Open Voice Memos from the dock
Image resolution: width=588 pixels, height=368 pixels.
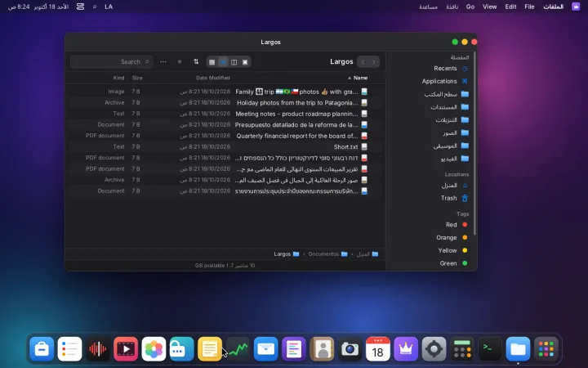click(x=98, y=349)
